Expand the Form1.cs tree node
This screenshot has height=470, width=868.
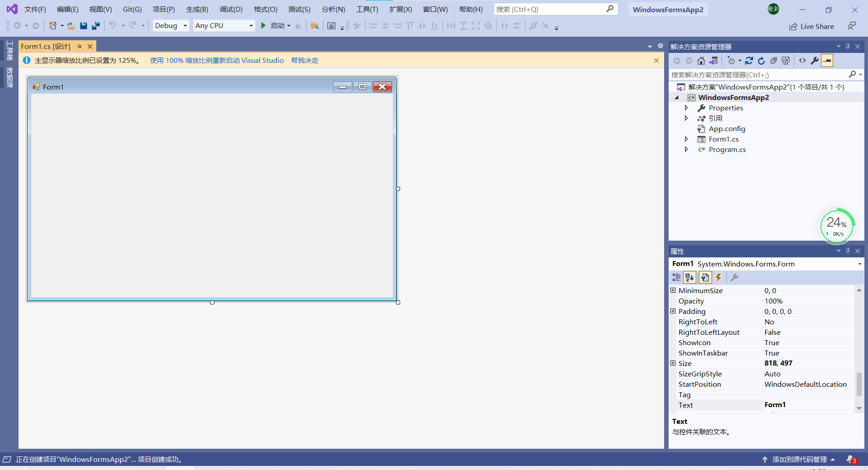687,139
